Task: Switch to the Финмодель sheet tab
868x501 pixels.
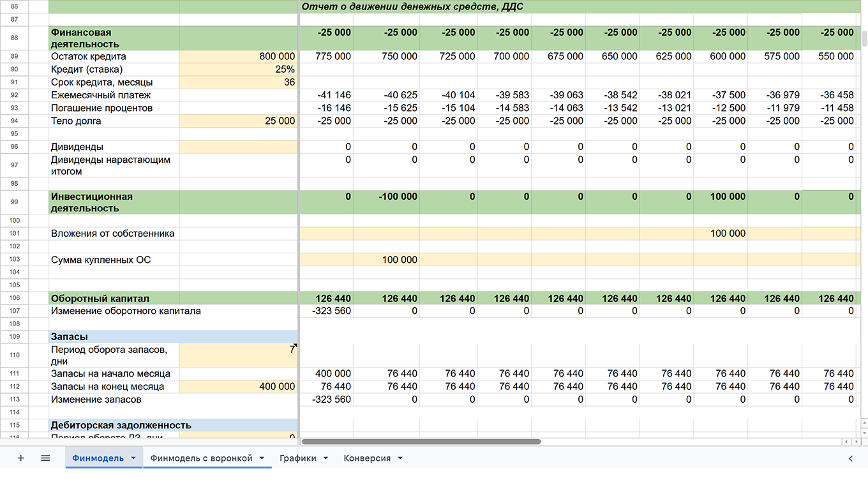Action: tap(98, 458)
